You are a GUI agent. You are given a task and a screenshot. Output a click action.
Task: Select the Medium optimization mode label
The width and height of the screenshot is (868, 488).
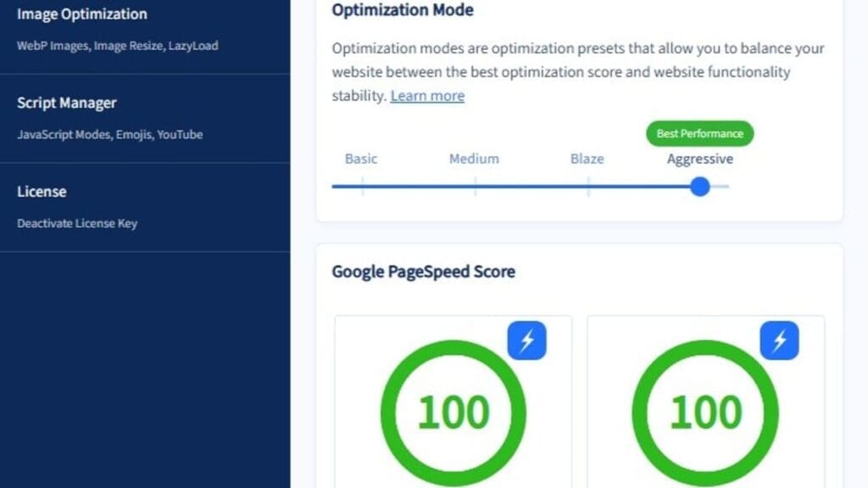474,158
